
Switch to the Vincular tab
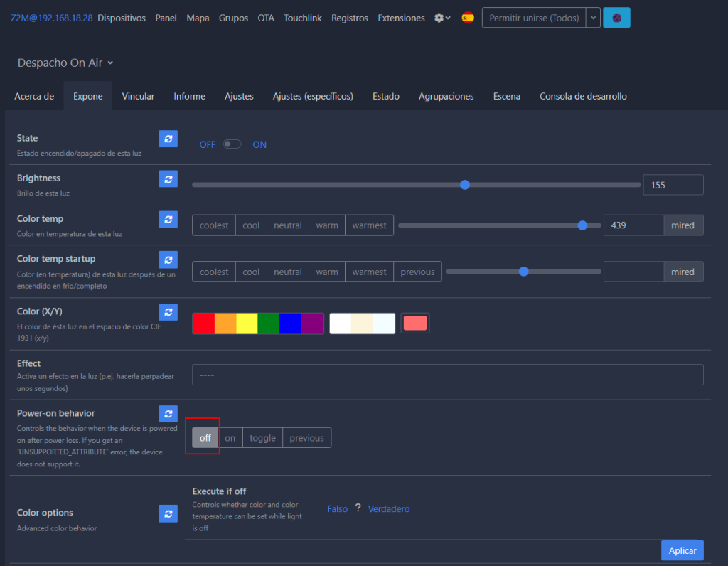pyautogui.click(x=138, y=96)
